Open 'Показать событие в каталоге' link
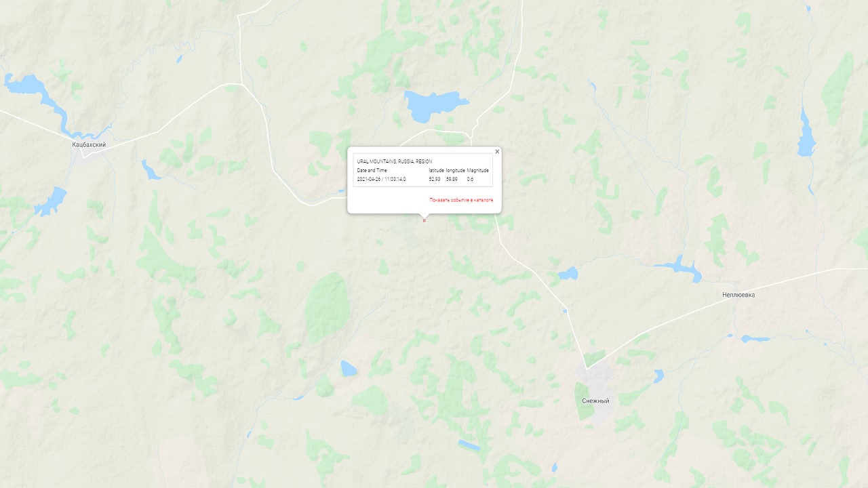 point(461,200)
